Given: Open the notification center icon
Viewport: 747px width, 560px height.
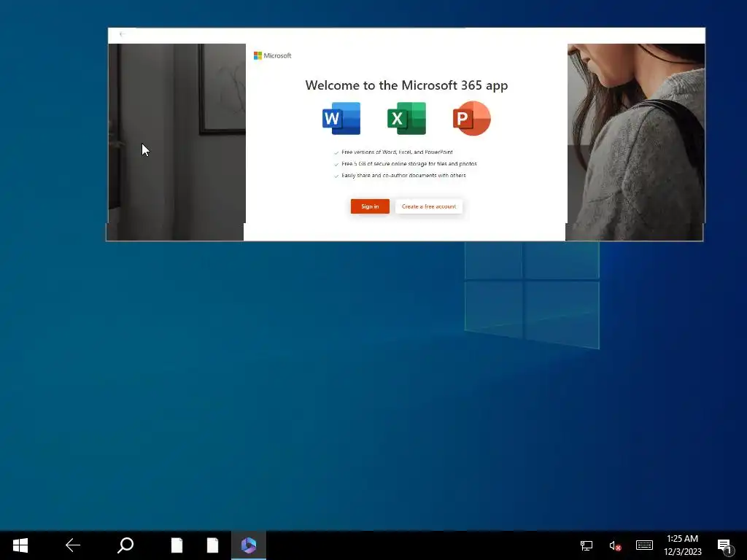Looking at the screenshot, I should coord(725,547).
